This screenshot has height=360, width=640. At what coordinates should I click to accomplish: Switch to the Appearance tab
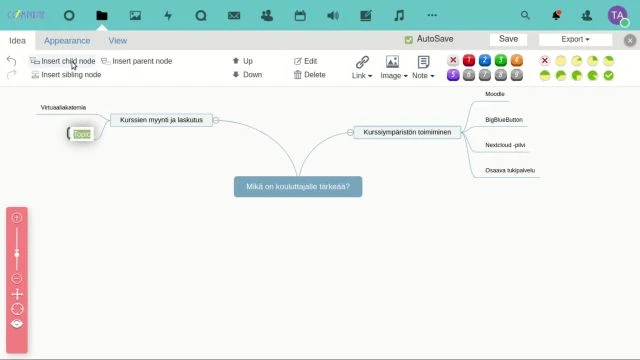click(x=67, y=41)
